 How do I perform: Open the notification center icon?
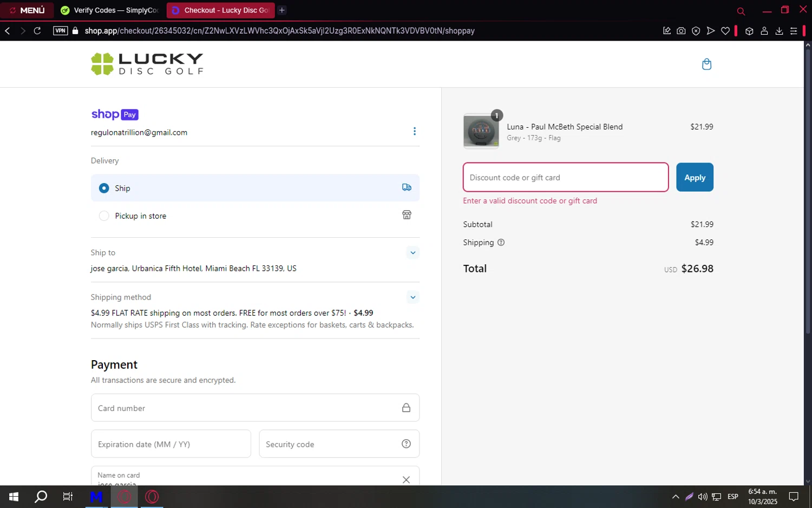coord(794,497)
